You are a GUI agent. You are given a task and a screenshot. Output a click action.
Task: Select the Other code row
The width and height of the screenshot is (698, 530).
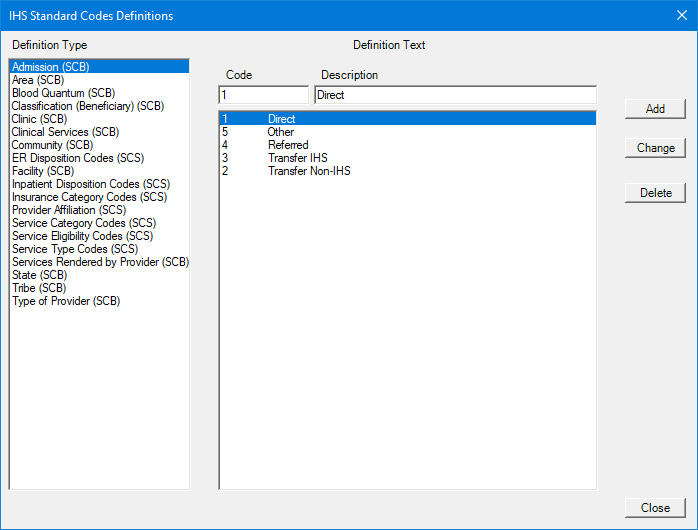coord(281,132)
